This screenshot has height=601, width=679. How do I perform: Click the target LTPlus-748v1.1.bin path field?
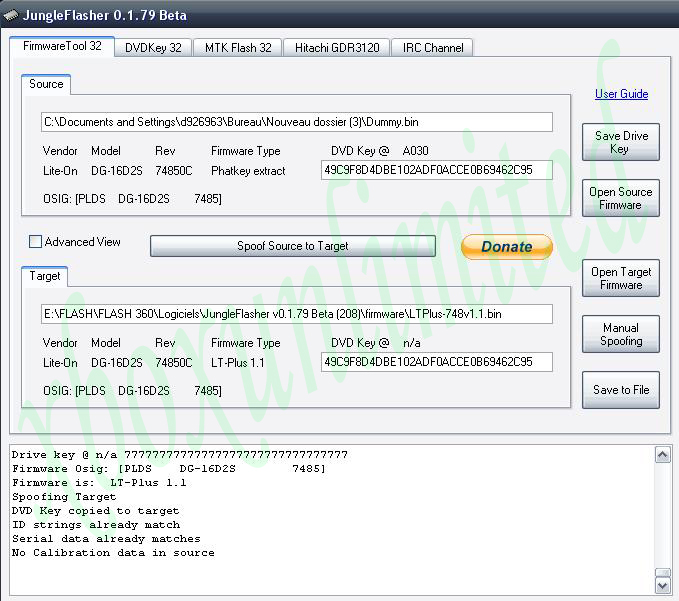pyautogui.click(x=297, y=314)
